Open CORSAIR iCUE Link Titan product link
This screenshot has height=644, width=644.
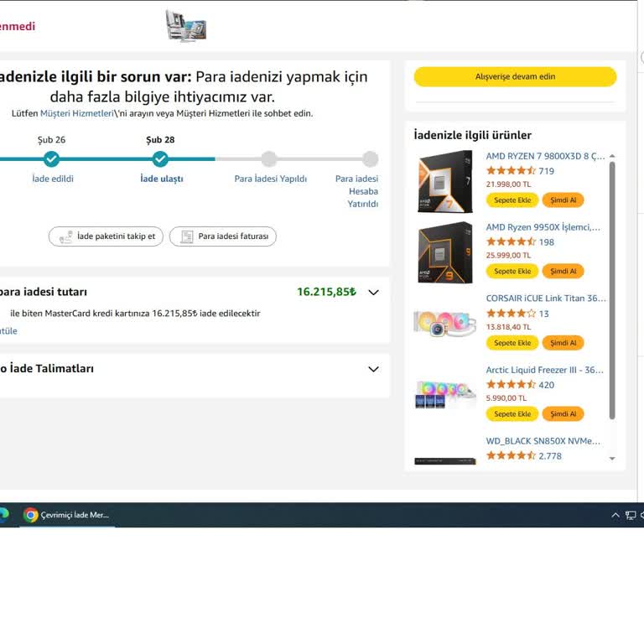pos(546,299)
